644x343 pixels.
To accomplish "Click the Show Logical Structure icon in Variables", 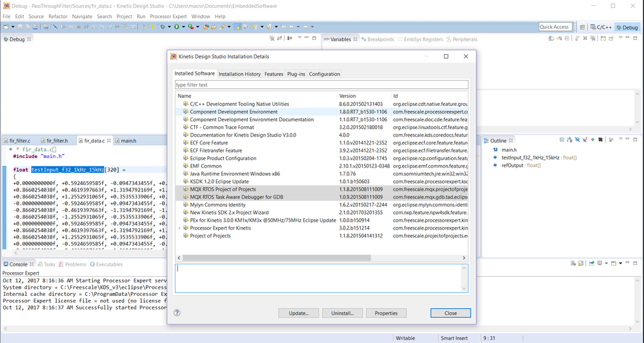I will [559, 38].
